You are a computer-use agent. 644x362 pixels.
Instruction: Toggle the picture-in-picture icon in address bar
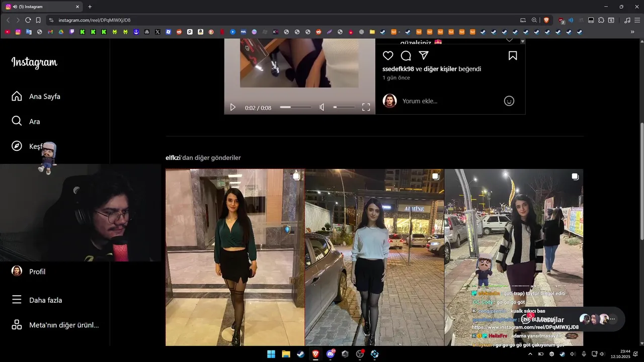(523, 20)
